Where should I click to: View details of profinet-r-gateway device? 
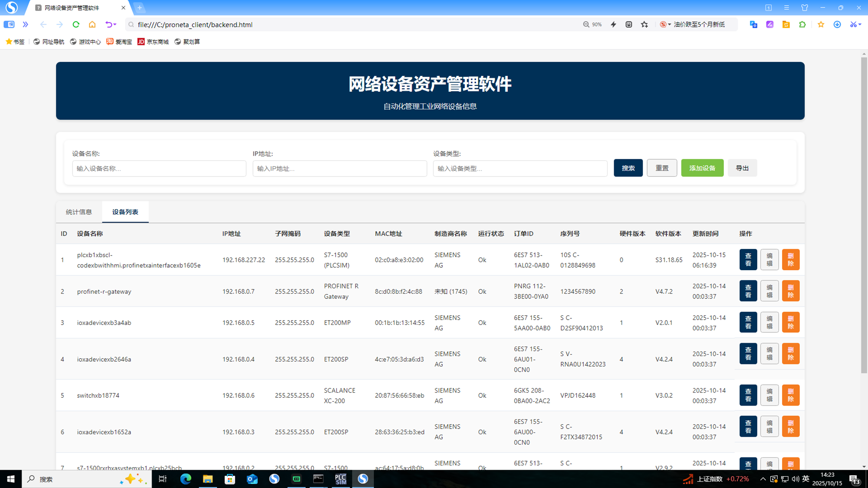click(x=748, y=291)
